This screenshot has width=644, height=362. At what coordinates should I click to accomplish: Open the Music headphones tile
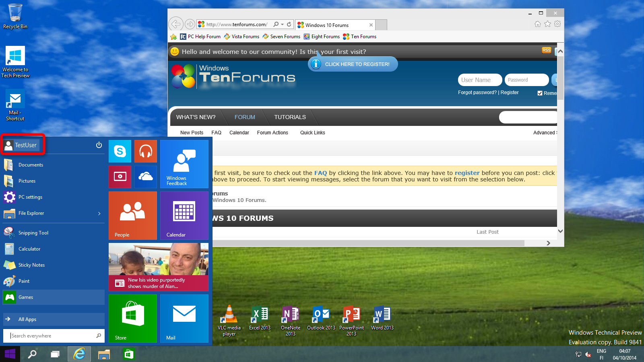coord(146,151)
